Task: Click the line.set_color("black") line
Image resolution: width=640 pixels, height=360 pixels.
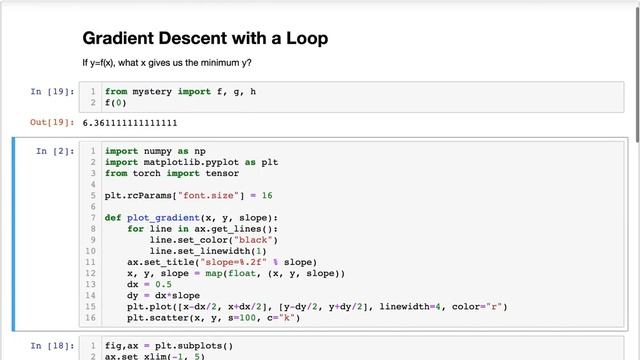Action: [213, 240]
